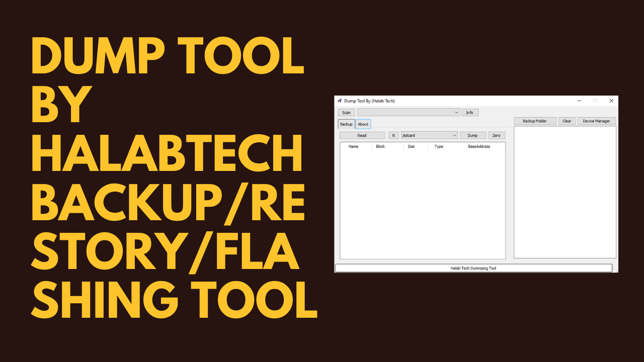The width and height of the screenshot is (644, 362).
Task: Click inside the right log text area
Action: 565,192
